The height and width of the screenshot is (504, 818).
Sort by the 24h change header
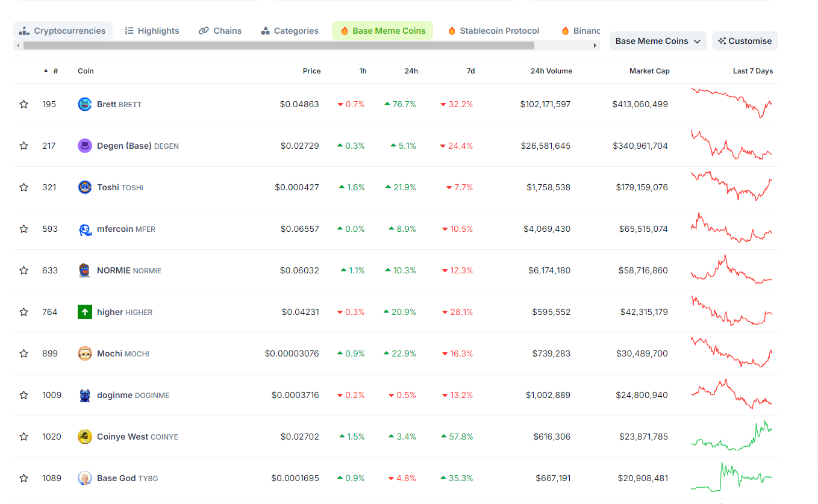coord(411,71)
